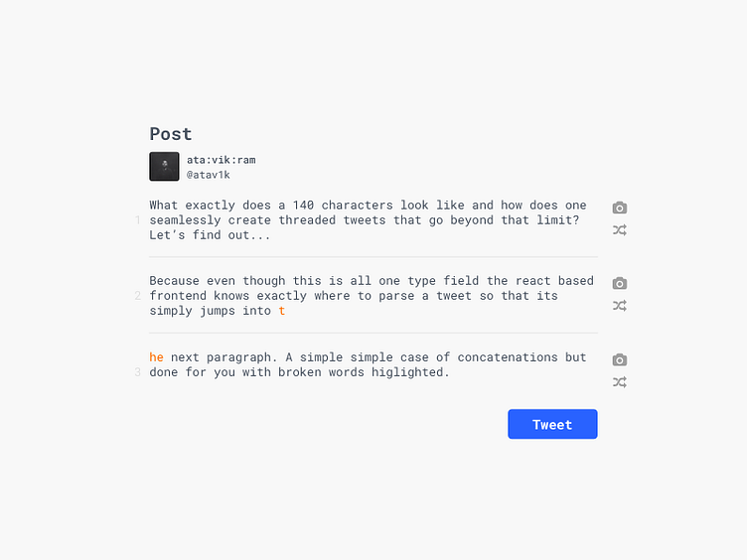
Task: Select the tweet number 3 marker
Action: coord(138,372)
